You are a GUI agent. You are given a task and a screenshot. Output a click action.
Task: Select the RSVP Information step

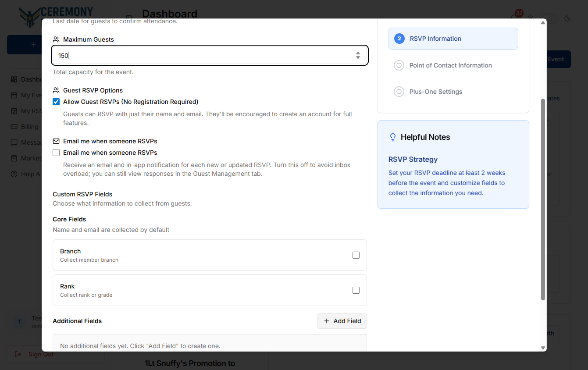click(x=453, y=39)
